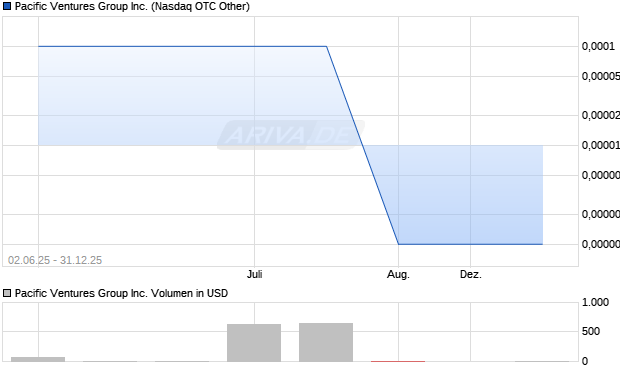
Task: Click the 0,0001 price axis label
Action: [x=598, y=46]
